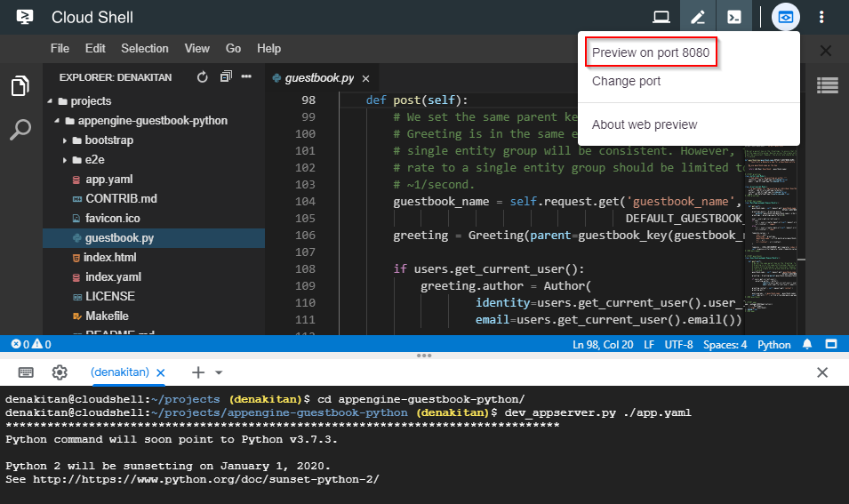Screen dimensions: 849x504
Task: Open the Search magnifier icon in sidebar
Action: tap(20, 130)
